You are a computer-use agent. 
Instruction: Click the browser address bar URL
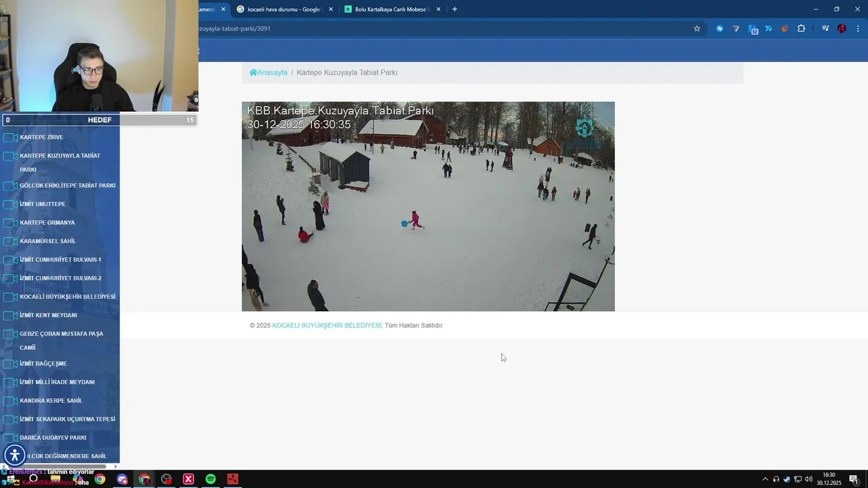(236, 28)
